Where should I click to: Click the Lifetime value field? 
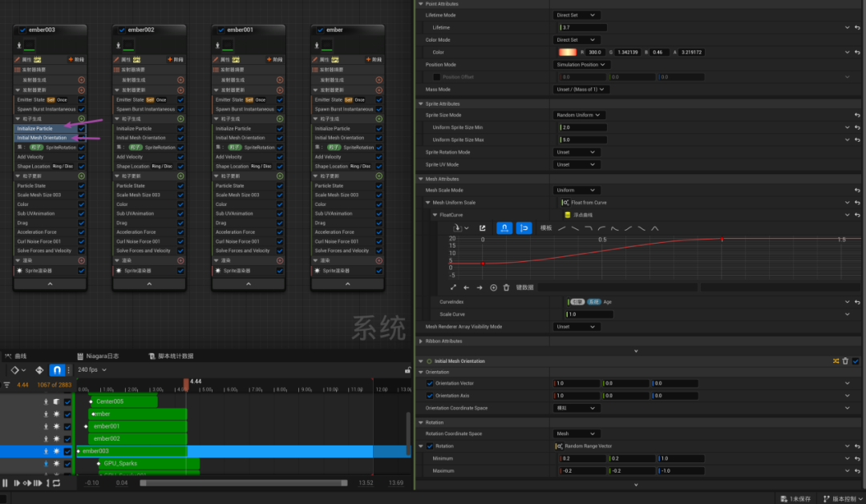click(583, 27)
